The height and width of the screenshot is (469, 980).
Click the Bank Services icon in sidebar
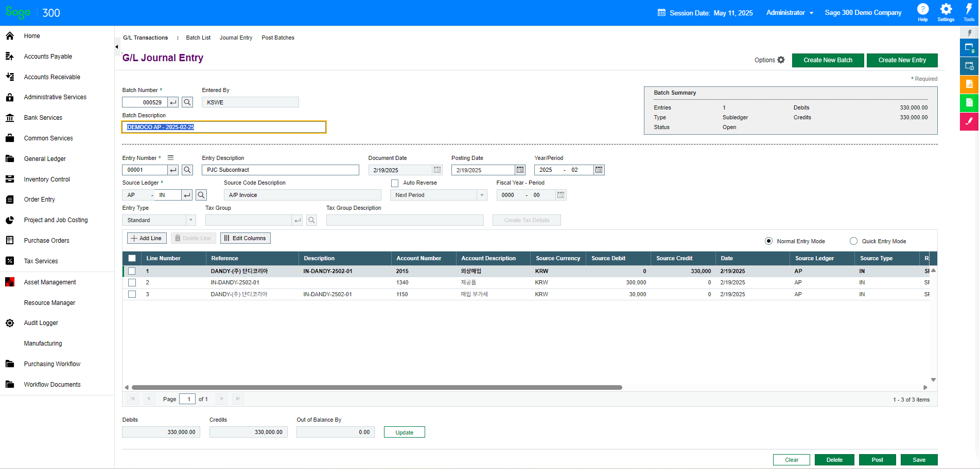pyautogui.click(x=10, y=118)
